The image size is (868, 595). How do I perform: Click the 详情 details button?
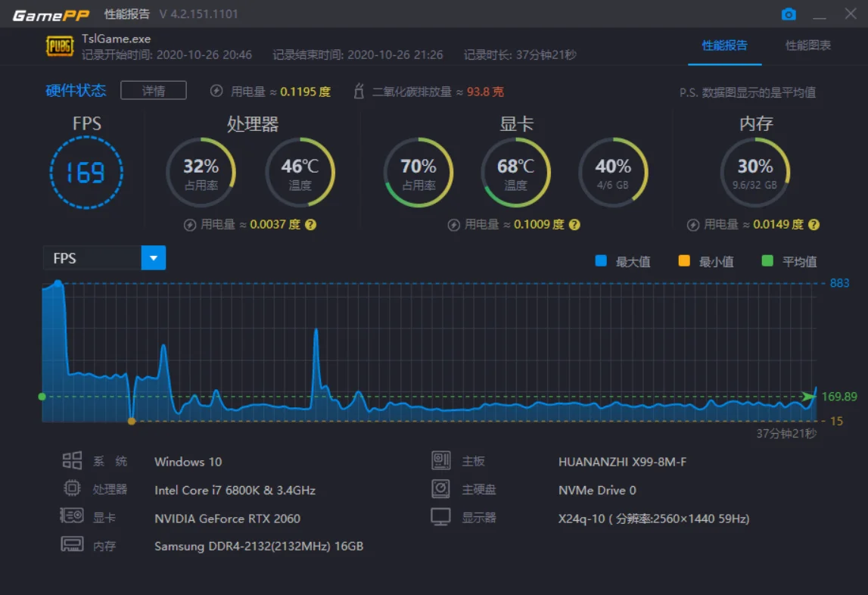coord(154,90)
